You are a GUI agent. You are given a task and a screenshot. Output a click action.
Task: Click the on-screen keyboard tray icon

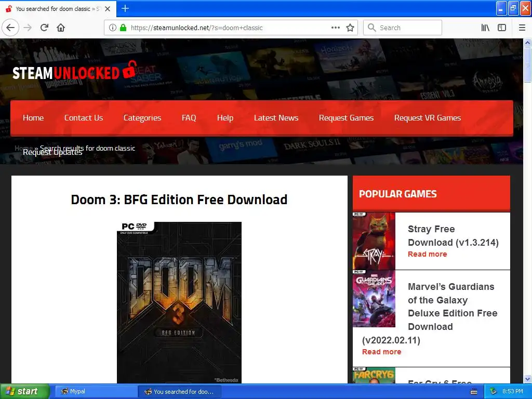click(474, 392)
